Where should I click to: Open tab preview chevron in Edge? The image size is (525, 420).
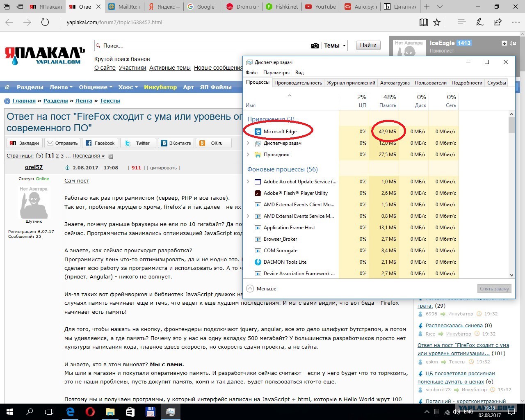tap(440, 7)
